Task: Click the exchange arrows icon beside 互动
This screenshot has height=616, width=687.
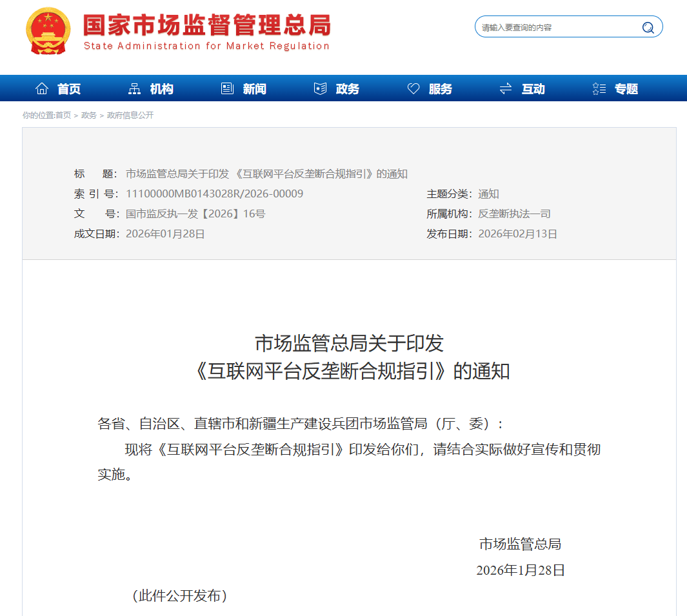Action: tap(506, 89)
